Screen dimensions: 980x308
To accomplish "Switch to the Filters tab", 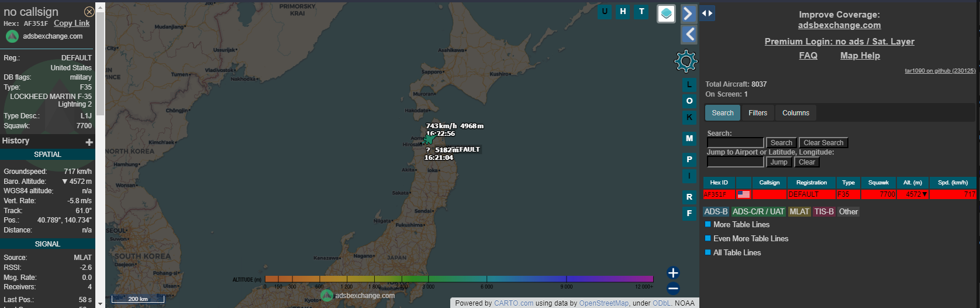I will tap(758, 113).
